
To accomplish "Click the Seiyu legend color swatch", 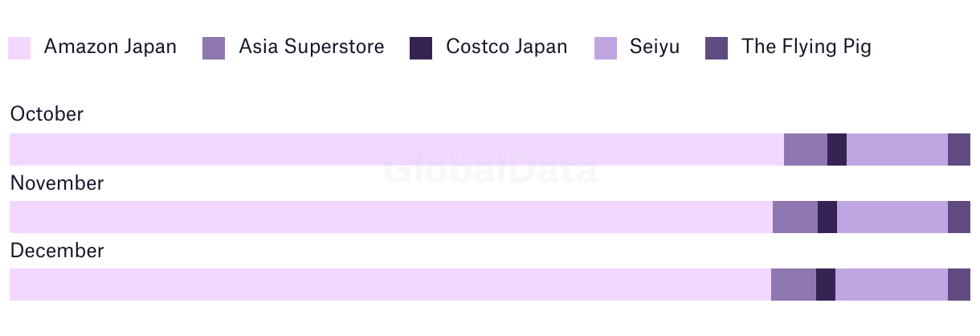I will coord(606,47).
